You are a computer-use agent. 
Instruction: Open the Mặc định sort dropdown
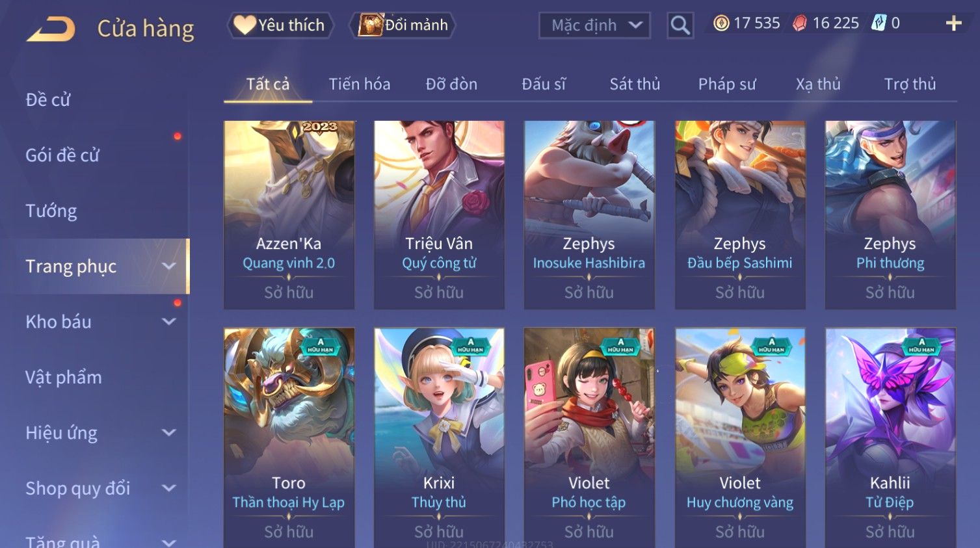[594, 25]
